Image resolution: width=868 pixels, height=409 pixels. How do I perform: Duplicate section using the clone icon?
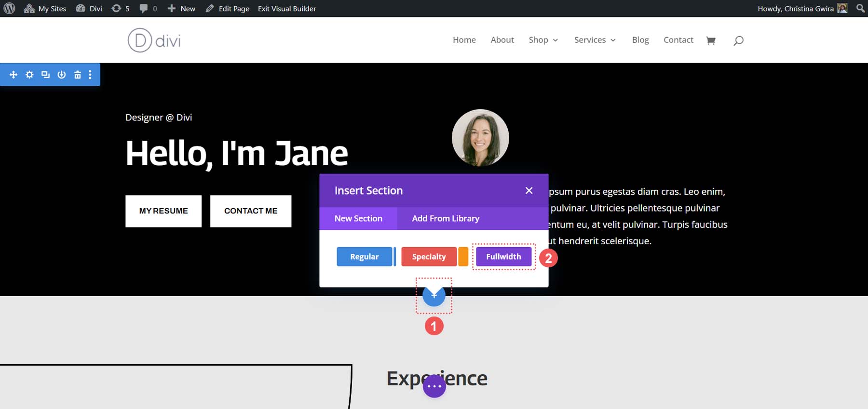[45, 75]
